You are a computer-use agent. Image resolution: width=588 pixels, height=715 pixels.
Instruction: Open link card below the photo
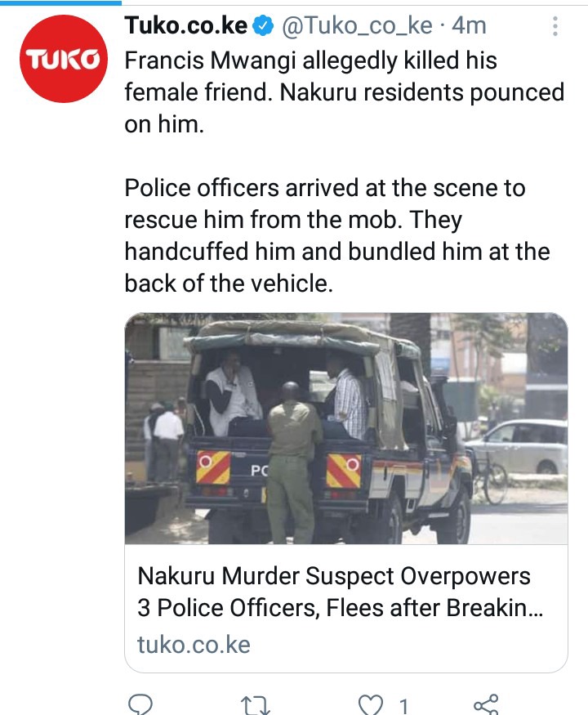pos(346,608)
